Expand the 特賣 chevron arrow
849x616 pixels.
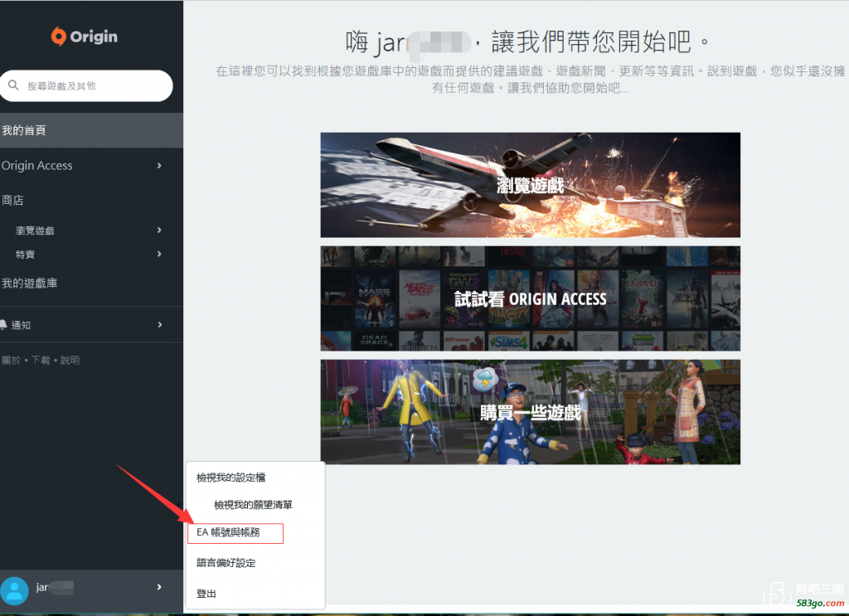coord(159,254)
